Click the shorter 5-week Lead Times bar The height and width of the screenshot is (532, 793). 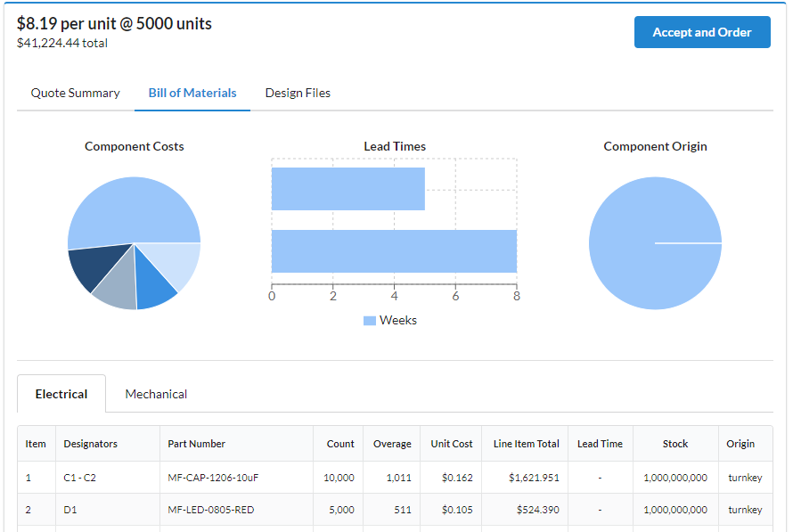[x=347, y=189]
